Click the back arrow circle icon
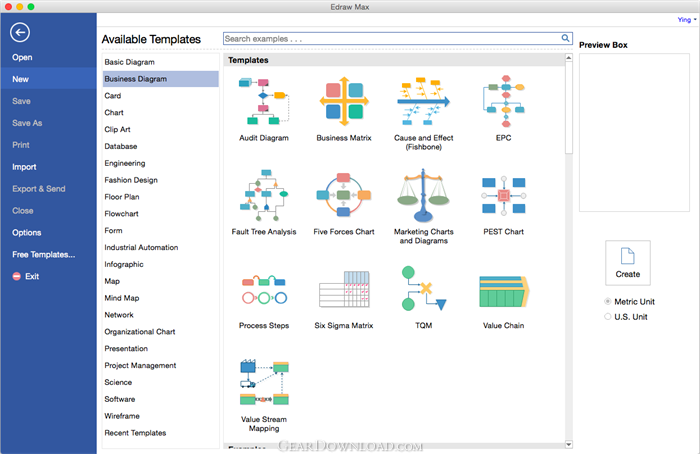The height and width of the screenshot is (454, 700). pyautogui.click(x=20, y=32)
